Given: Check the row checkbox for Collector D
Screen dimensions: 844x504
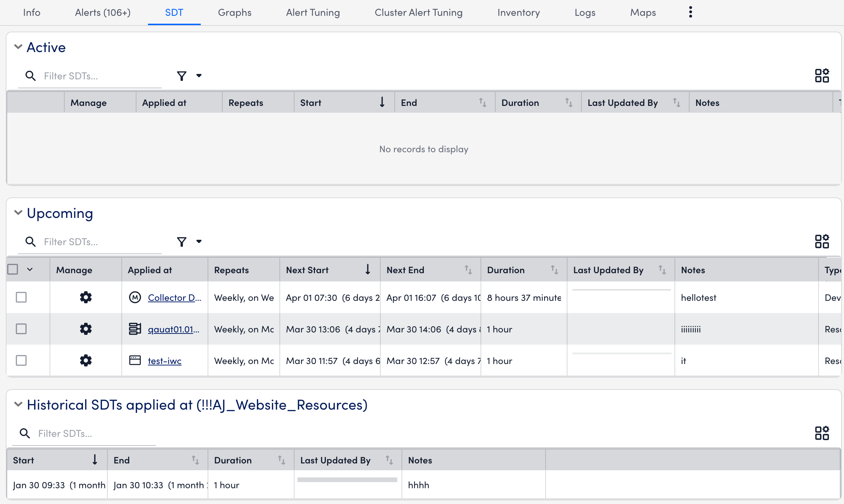Looking at the screenshot, I should (x=21, y=297).
